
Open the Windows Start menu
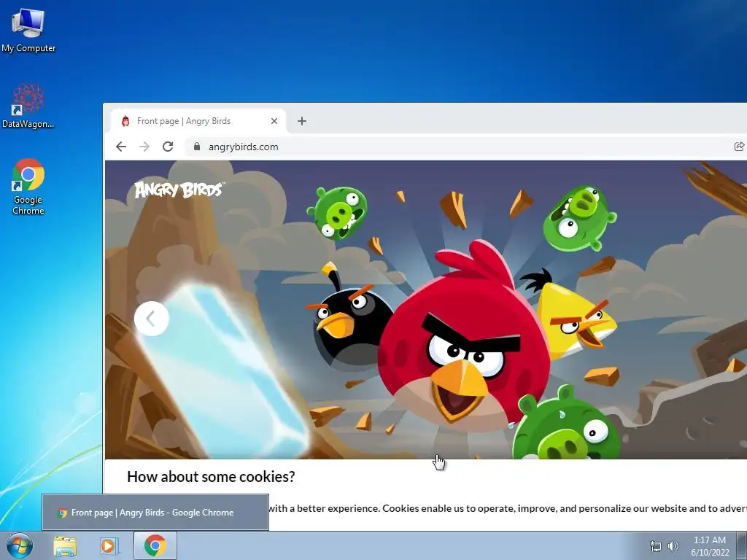point(20,545)
